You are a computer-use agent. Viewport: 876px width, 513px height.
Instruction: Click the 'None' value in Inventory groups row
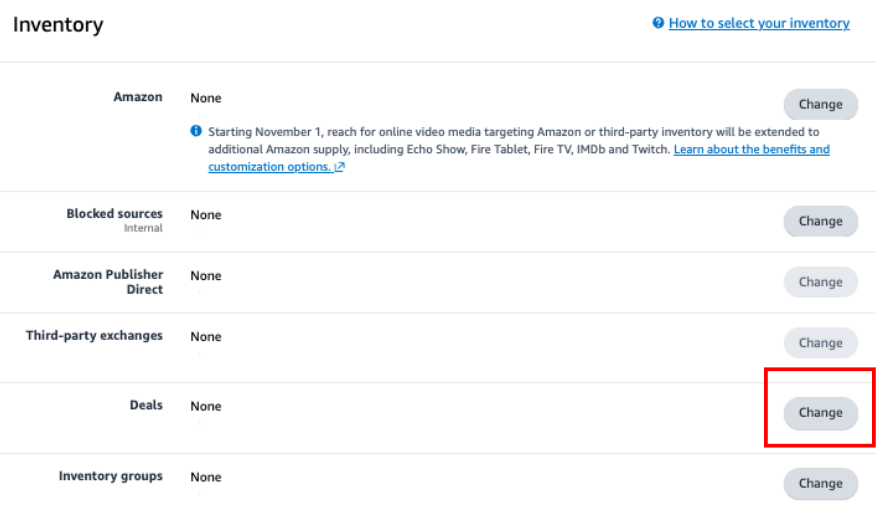tap(206, 477)
